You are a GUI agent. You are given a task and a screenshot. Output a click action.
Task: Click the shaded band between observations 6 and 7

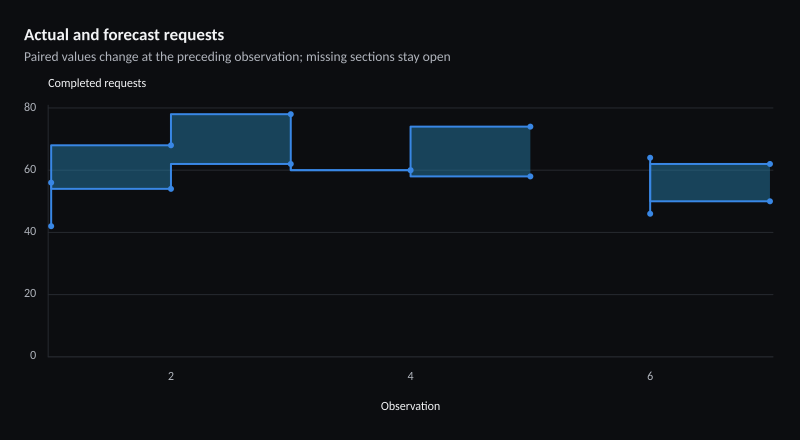(710, 183)
